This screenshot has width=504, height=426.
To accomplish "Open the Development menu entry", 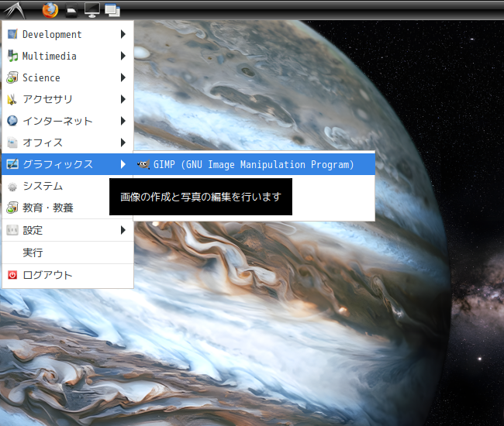I will click(x=67, y=34).
